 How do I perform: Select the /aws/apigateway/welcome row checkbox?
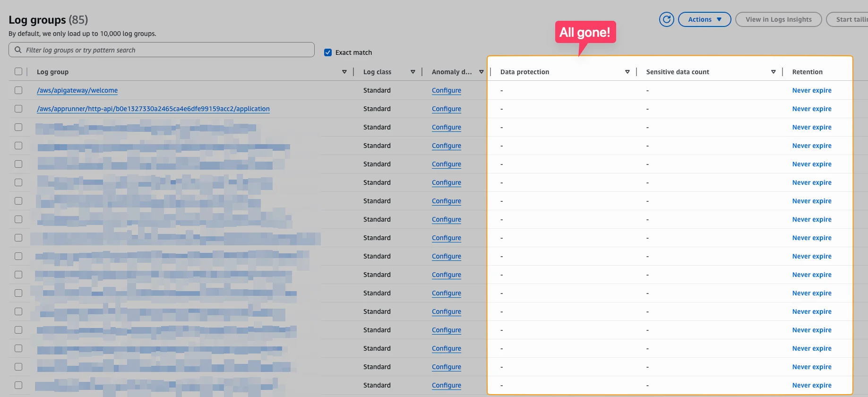[18, 90]
